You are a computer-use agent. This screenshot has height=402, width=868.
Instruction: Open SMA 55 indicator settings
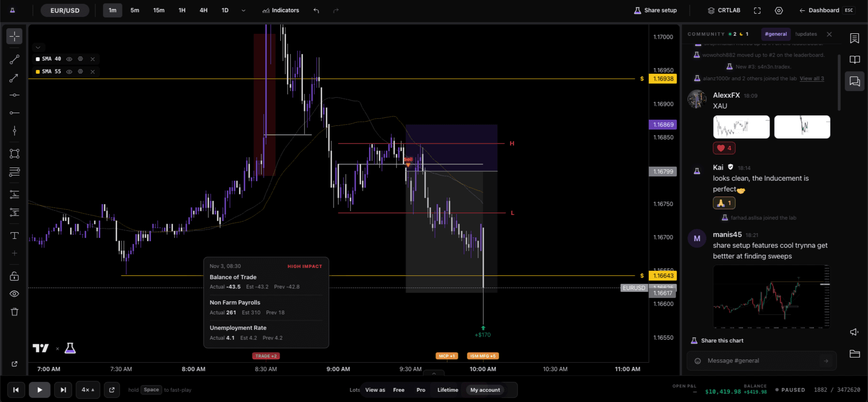point(80,71)
